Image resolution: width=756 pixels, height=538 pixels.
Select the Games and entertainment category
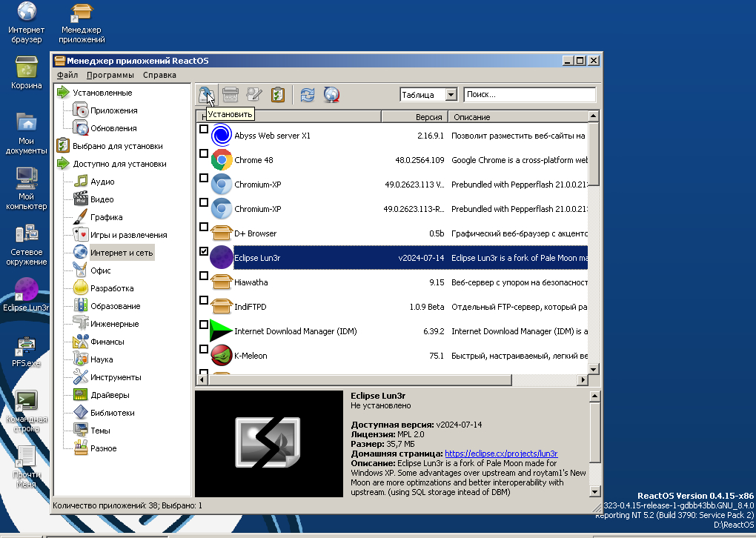[x=129, y=235]
